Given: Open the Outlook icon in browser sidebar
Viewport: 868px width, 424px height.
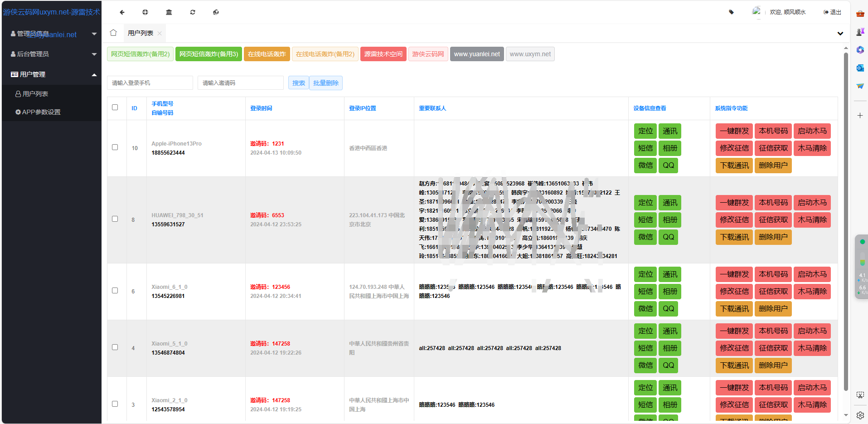Looking at the screenshot, I should pyautogui.click(x=860, y=68).
